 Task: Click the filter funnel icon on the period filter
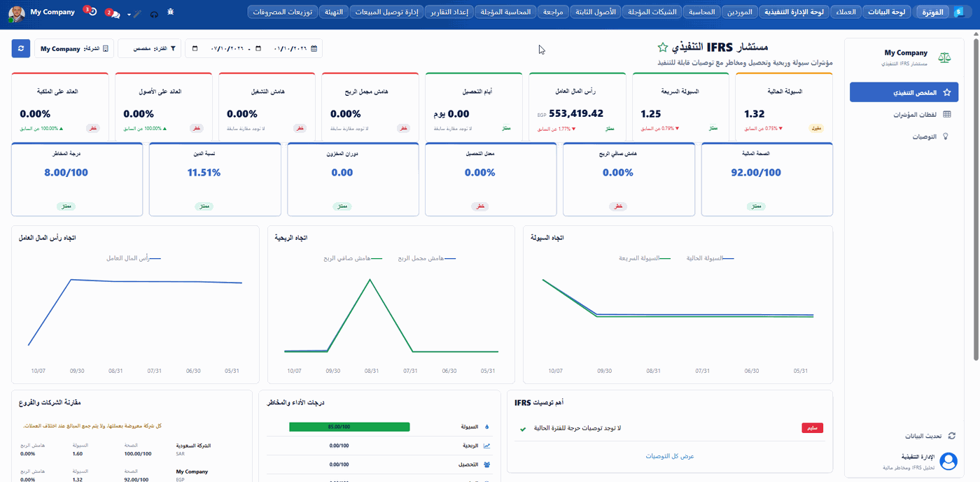coord(173,49)
